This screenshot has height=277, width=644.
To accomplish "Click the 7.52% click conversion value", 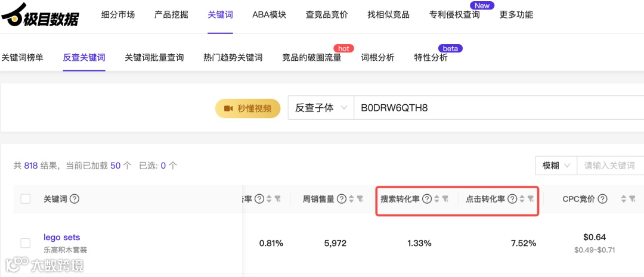I will [x=524, y=244].
